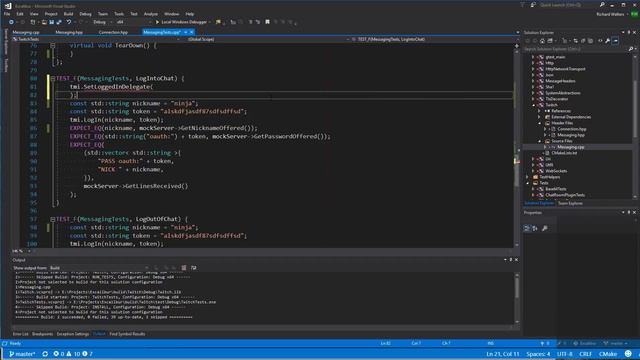Switch to the Messaging.cpp editor tab

pos(26,32)
